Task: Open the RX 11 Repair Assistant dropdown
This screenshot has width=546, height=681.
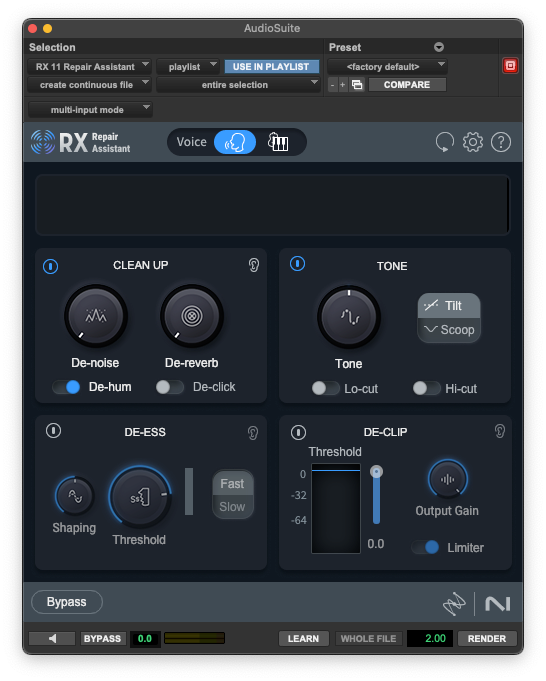Action: click(89, 66)
